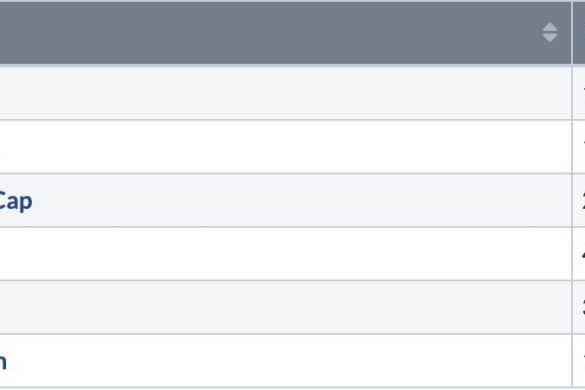The height and width of the screenshot is (390, 585).
Task: Click the sort arrows icon in header
Action: pos(550,32)
